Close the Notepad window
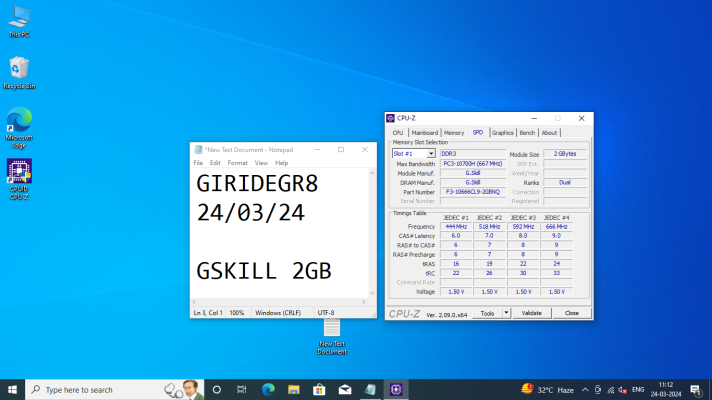The height and width of the screenshot is (400, 712). (365, 149)
